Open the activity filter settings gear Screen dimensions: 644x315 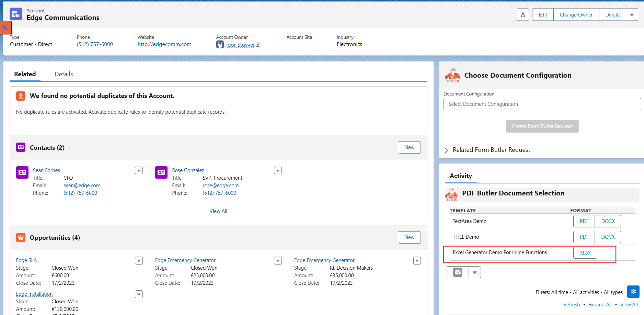point(633,292)
